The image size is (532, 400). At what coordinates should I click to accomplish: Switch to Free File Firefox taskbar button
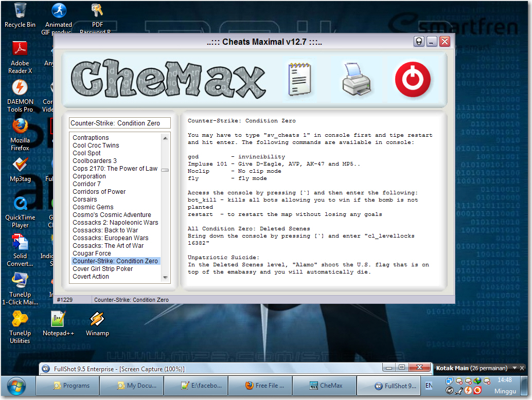[260, 386]
